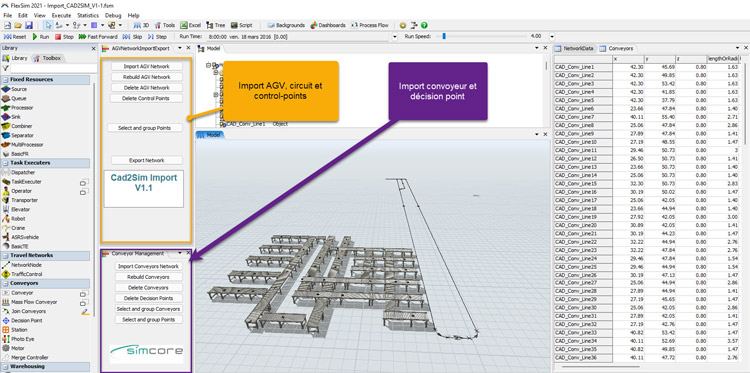
Task: Select the Crane object in Library
Action: (x=13, y=228)
